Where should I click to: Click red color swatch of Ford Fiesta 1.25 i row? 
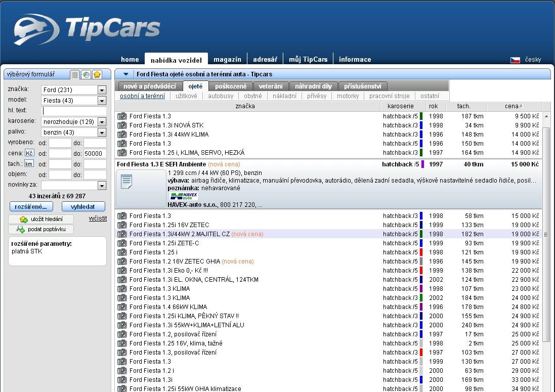pyautogui.click(x=421, y=252)
